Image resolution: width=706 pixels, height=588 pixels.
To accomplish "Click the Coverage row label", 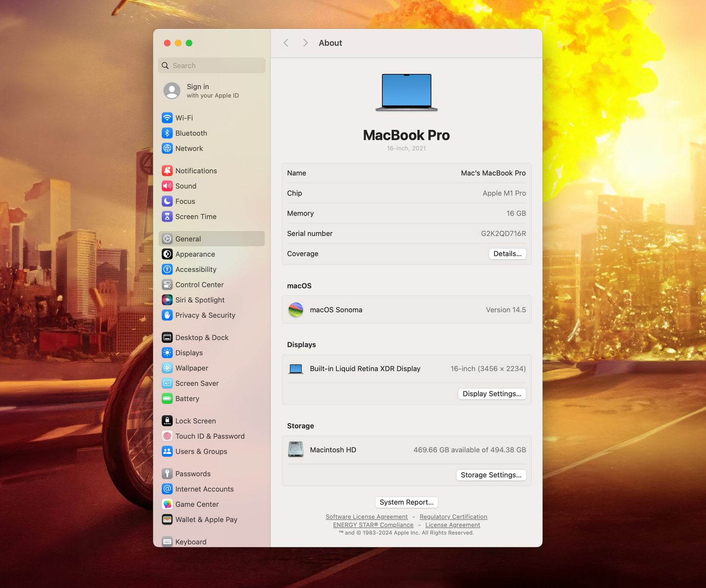I will tap(302, 254).
